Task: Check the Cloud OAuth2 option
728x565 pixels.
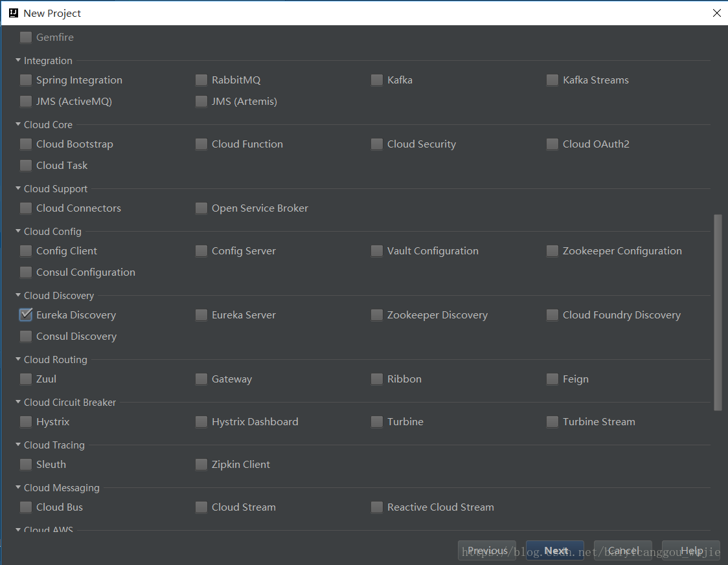Action: 552,144
